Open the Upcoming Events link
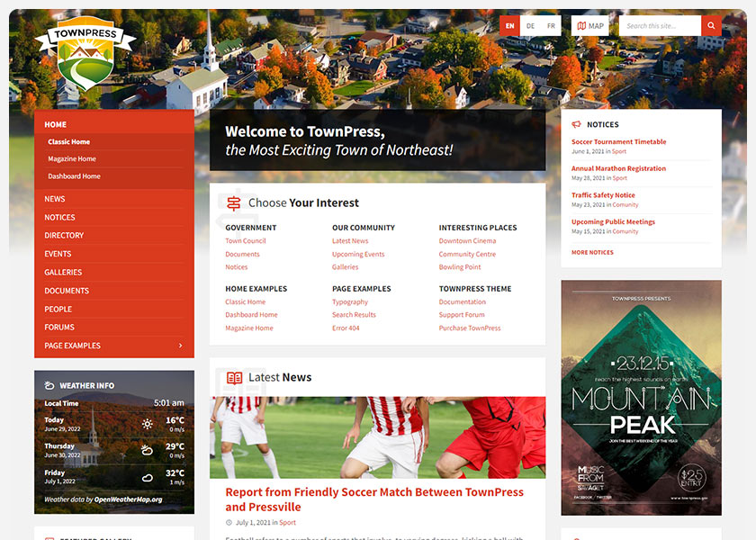The height and width of the screenshot is (540, 756). point(358,254)
